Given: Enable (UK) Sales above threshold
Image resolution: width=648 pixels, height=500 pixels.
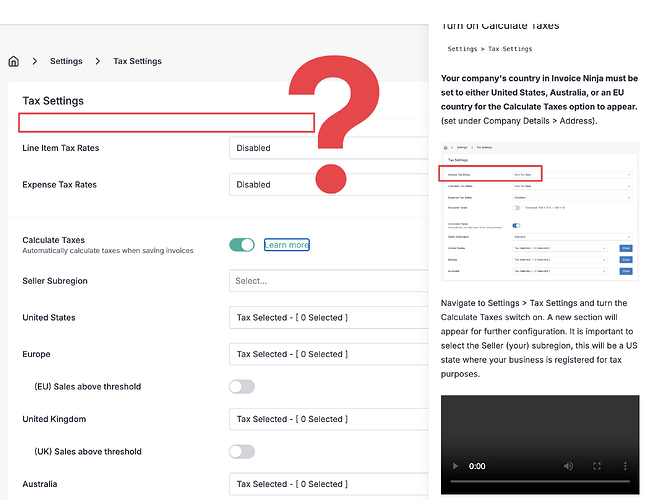Looking at the screenshot, I should click(x=242, y=452).
